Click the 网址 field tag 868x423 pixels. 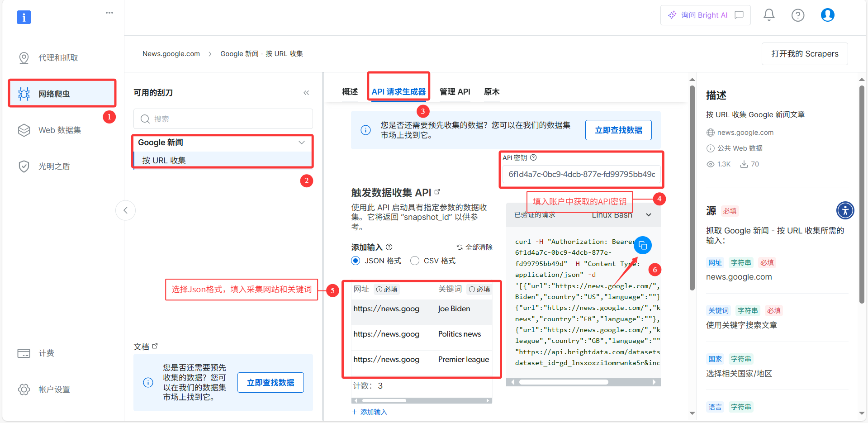pyautogui.click(x=715, y=263)
